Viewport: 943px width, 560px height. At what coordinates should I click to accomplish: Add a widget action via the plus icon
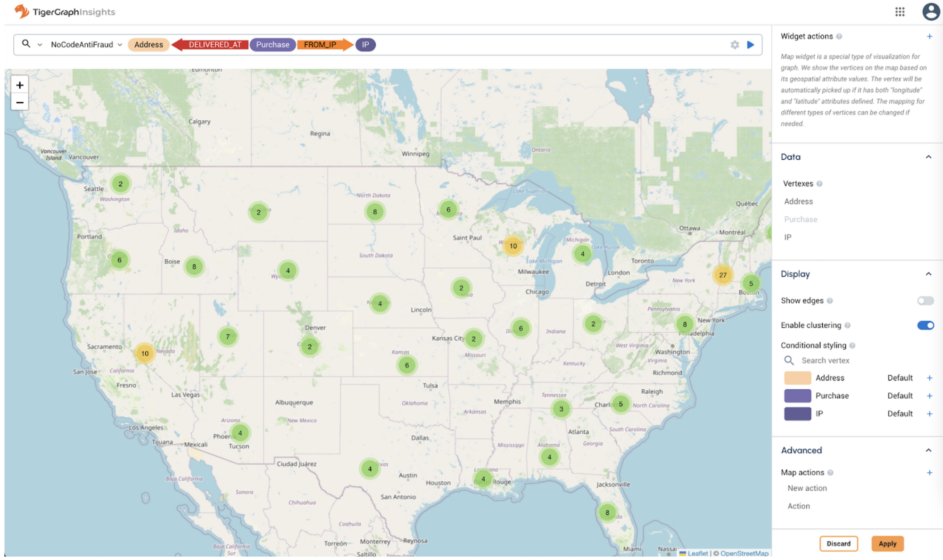(x=929, y=36)
